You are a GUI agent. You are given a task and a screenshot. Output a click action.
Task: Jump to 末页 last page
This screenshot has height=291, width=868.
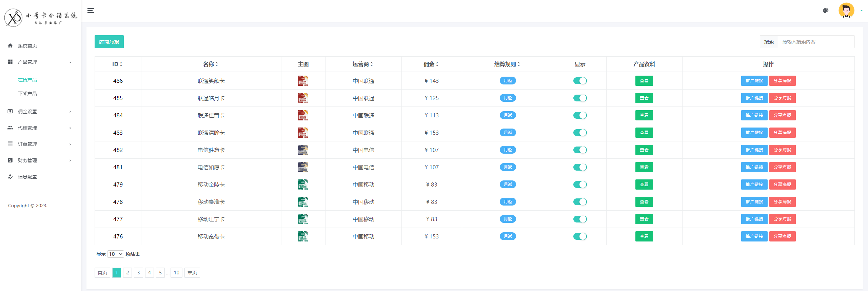pos(192,273)
